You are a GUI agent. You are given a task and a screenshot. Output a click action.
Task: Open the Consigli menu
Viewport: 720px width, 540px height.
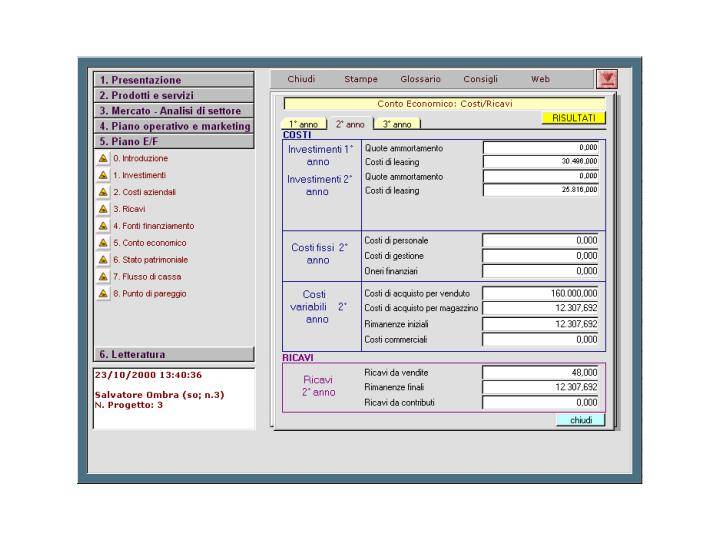point(480,79)
